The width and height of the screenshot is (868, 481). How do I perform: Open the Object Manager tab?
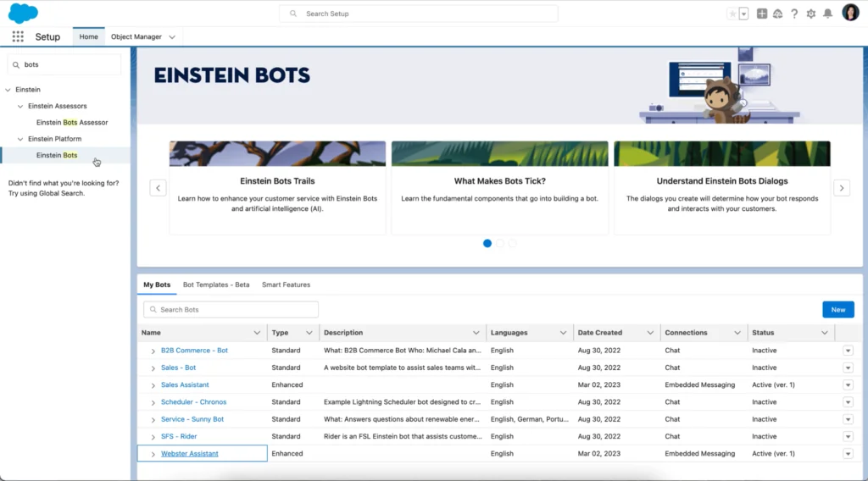tap(136, 36)
